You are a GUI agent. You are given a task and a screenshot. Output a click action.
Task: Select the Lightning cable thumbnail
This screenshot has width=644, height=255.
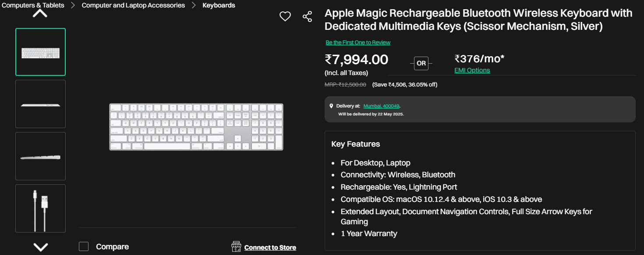coord(40,208)
